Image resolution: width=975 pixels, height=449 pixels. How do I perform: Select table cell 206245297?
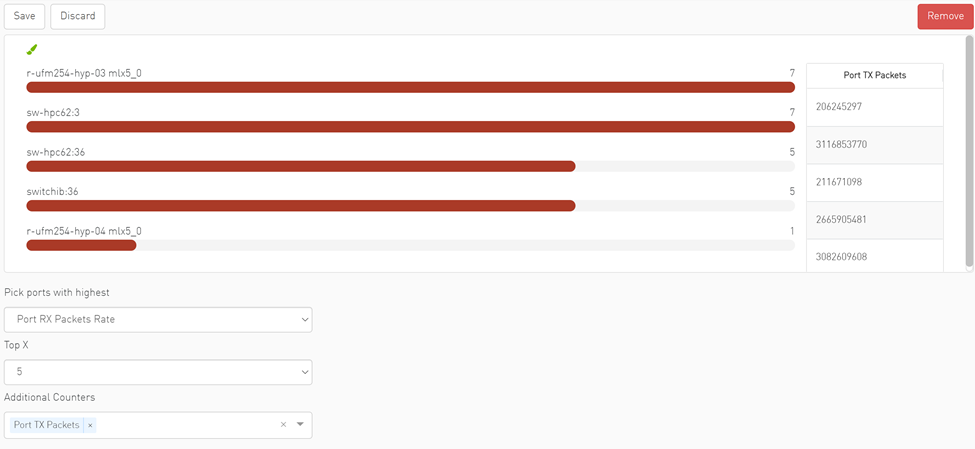[x=874, y=107]
